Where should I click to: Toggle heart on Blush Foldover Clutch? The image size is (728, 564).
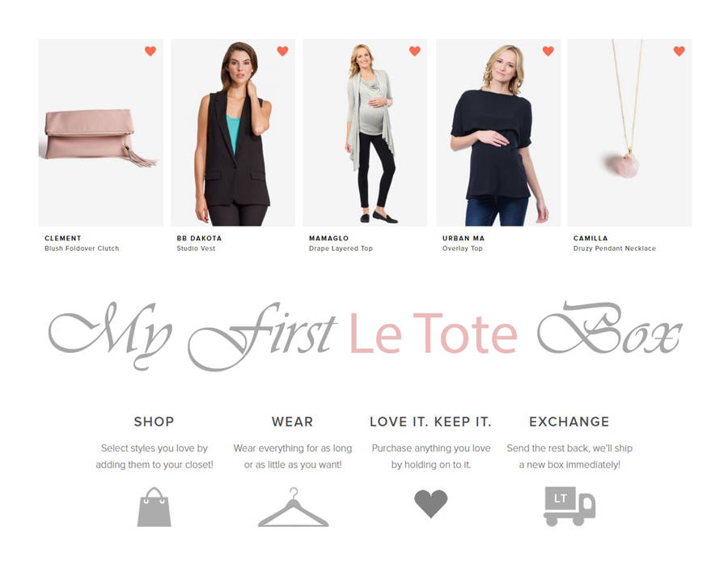pos(150,51)
